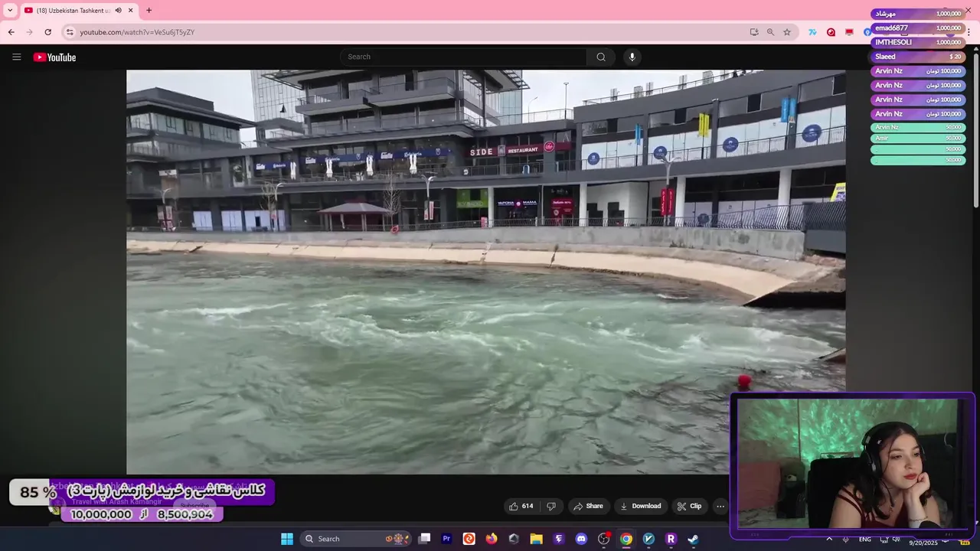
Task: Open the YouTube guide hamburger menu
Action: [16, 57]
